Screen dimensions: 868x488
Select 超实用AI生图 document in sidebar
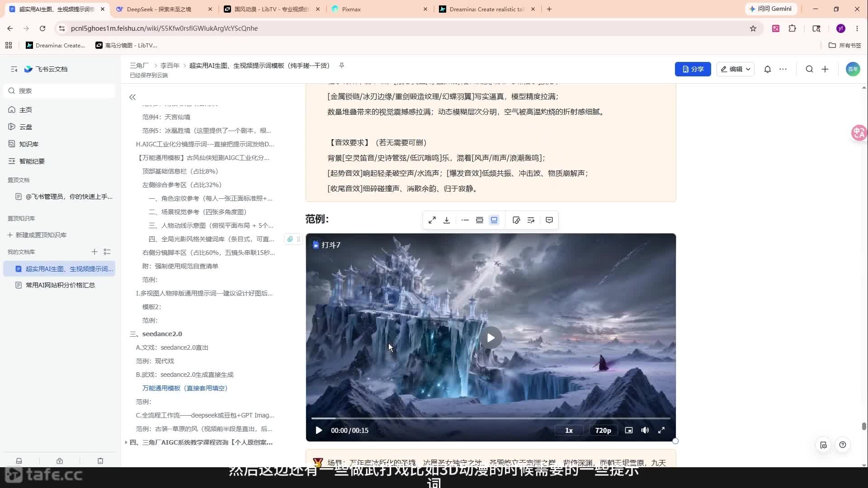coord(59,269)
